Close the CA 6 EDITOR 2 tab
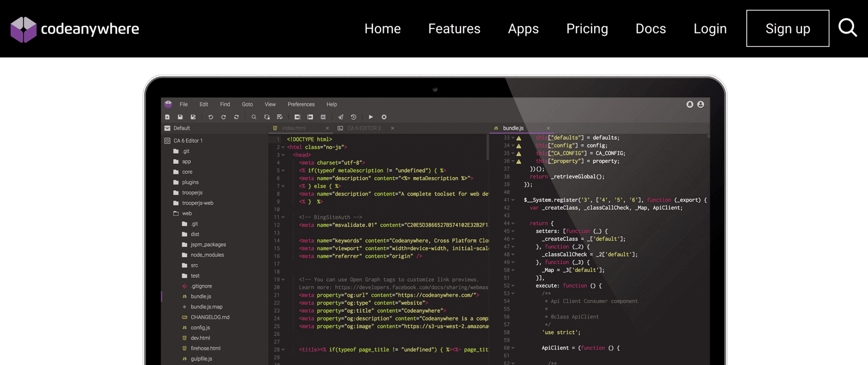The height and width of the screenshot is (365, 868). 392,128
